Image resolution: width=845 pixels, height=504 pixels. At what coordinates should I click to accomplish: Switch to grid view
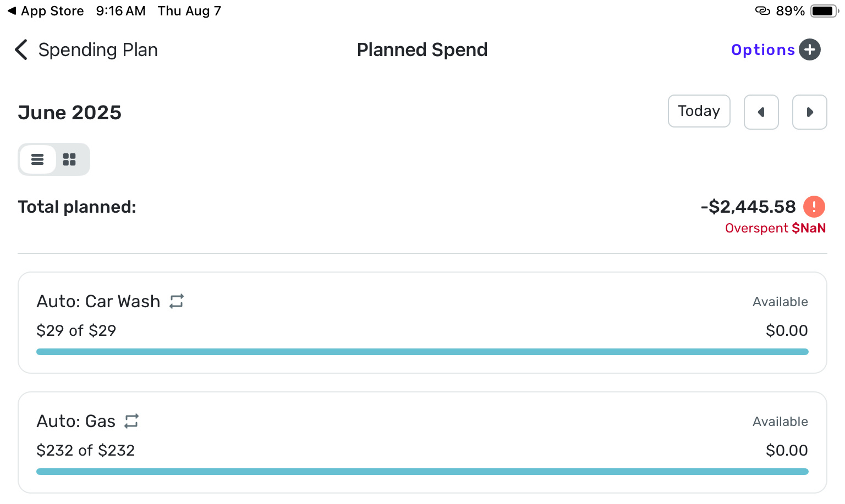69,159
